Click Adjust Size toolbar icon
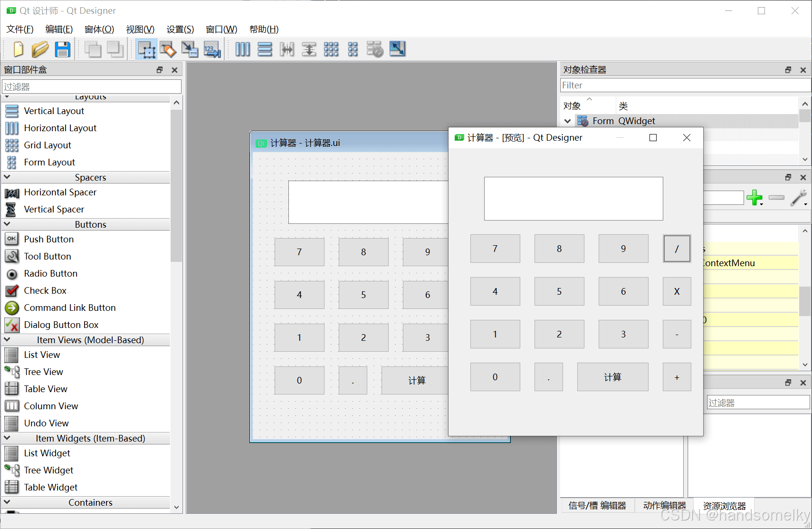Screen dimensions: 812x529 pos(398,49)
